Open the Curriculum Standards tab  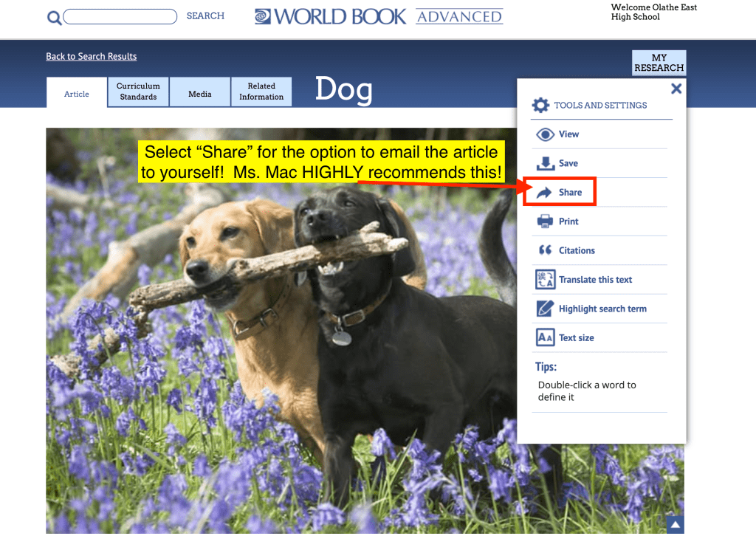tap(138, 92)
